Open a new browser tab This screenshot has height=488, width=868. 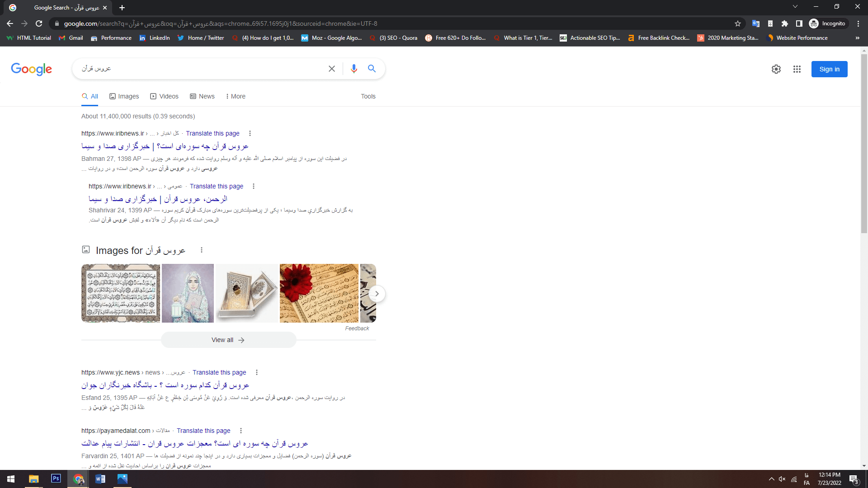122,8
